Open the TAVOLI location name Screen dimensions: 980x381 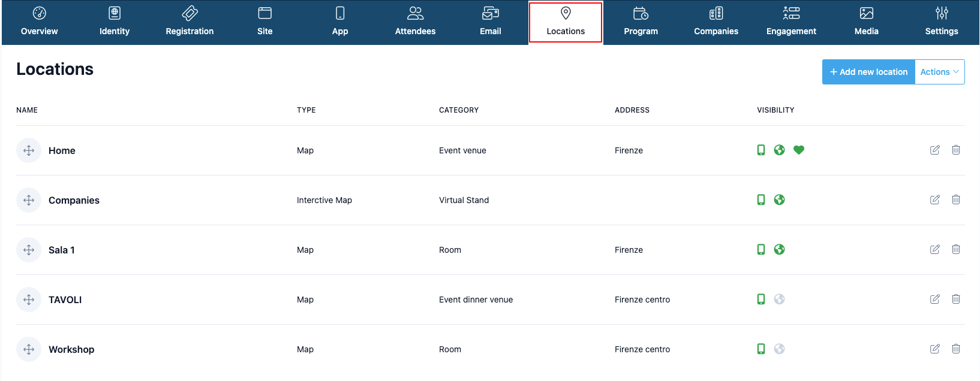[x=65, y=300]
